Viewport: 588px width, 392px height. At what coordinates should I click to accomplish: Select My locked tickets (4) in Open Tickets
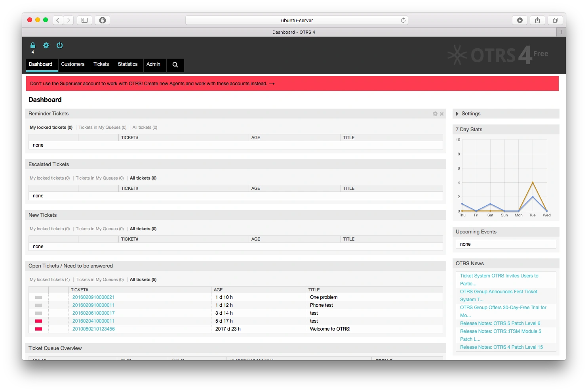[x=50, y=280]
